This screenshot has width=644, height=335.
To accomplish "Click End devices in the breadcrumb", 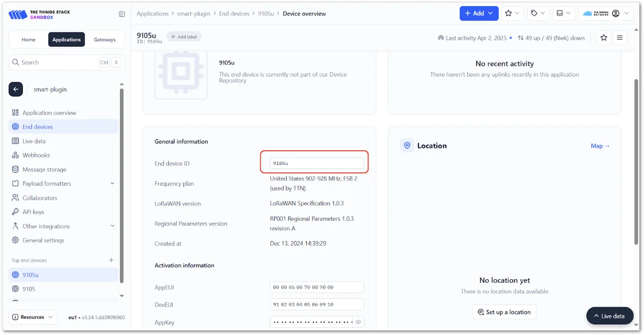I will 234,14.
